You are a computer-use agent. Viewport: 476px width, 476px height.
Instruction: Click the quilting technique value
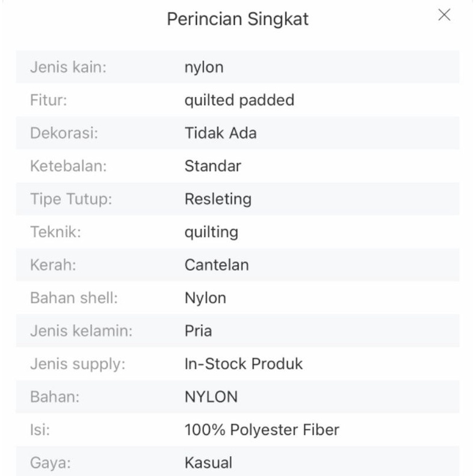[x=211, y=232]
